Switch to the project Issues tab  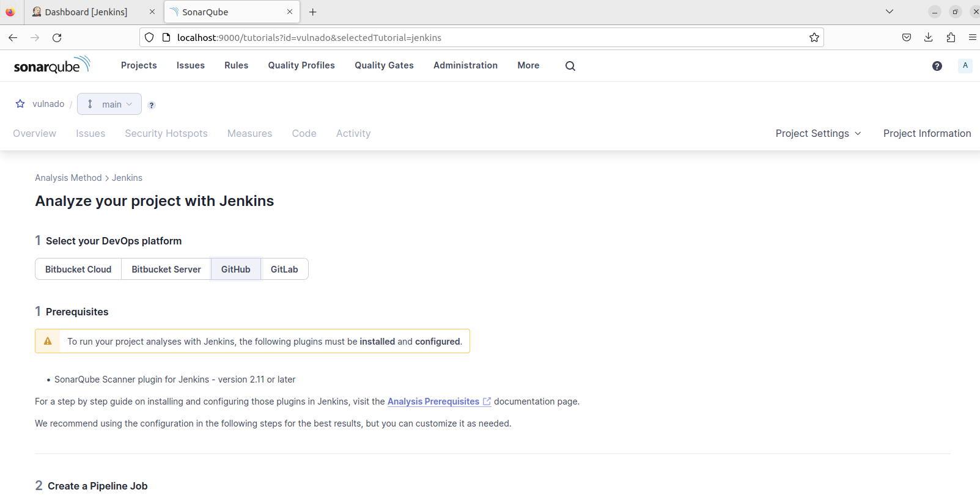(90, 133)
